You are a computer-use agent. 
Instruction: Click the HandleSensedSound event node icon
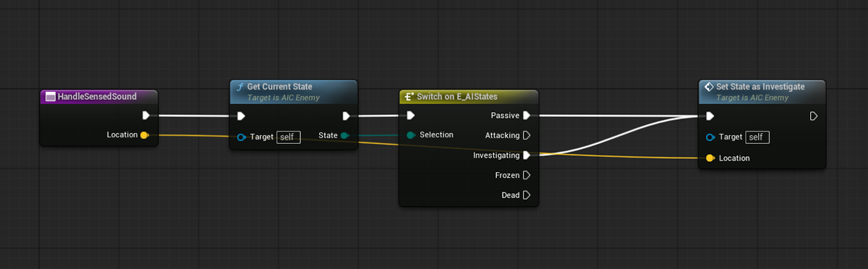50,96
